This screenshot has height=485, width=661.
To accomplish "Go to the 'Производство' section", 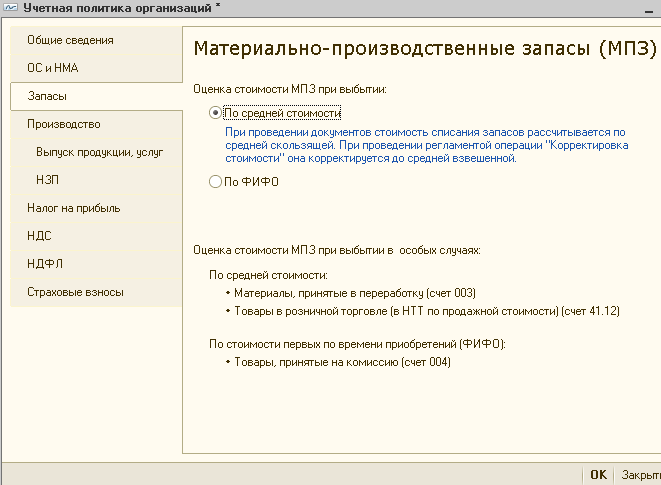I will tap(97, 124).
